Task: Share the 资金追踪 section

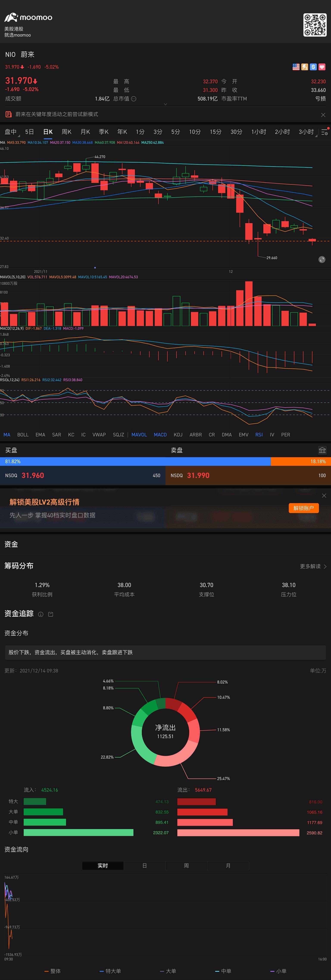Action: pyautogui.click(x=51, y=614)
